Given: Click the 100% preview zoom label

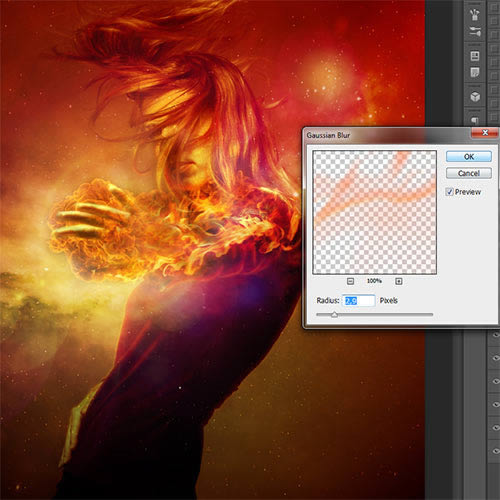Looking at the screenshot, I should pyautogui.click(x=374, y=281).
